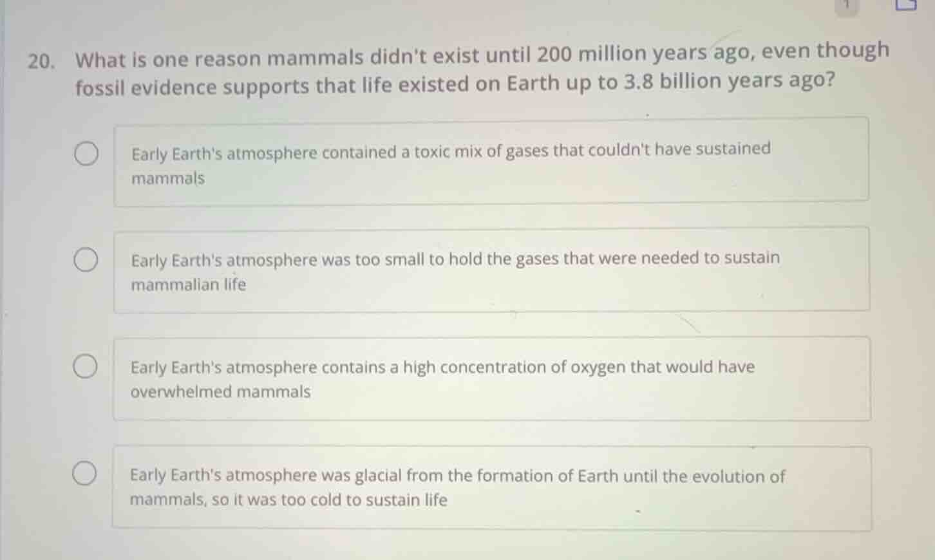Click the radio circle beside the last option
Viewport: 935px width, 560px height.
pos(85,473)
